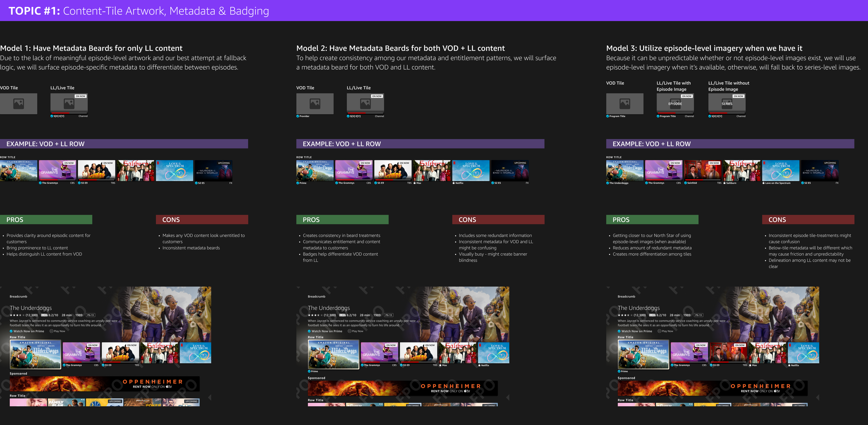Click the Breadcrumb text in Model 3 mockup
The width and height of the screenshot is (868, 425).
[626, 296]
